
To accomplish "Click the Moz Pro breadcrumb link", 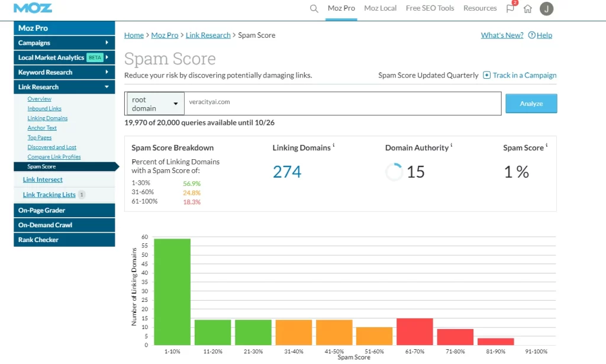I will pos(165,35).
